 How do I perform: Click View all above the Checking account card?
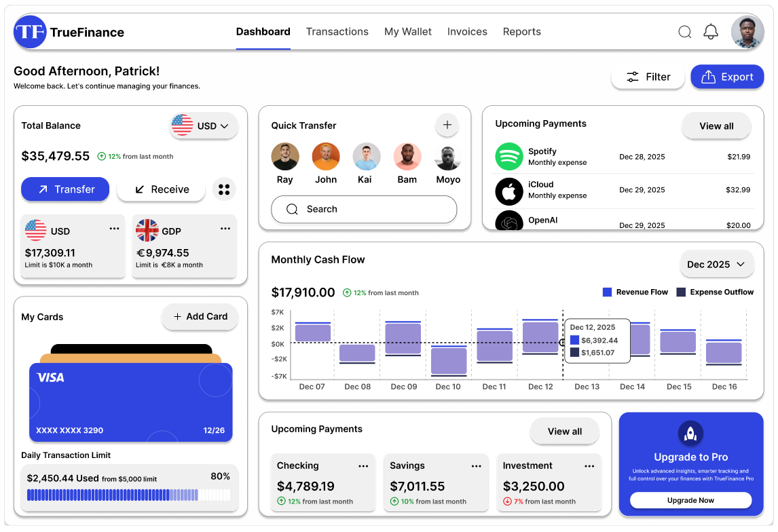click(565, 432)
